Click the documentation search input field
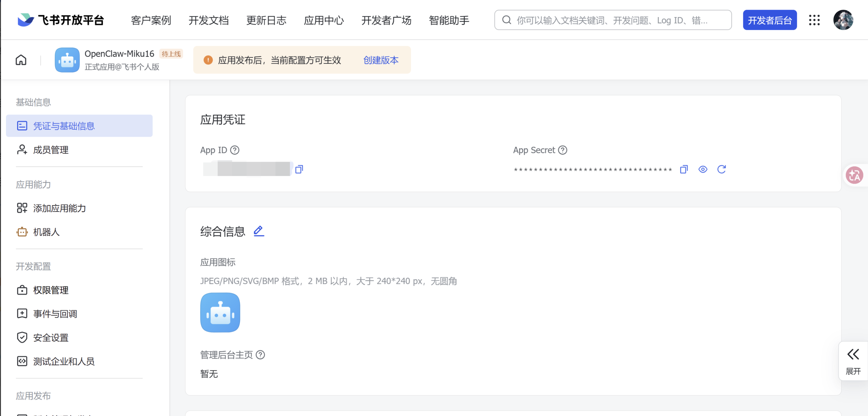868x416 pixels. pyautogui.click(x=613, y=20)
